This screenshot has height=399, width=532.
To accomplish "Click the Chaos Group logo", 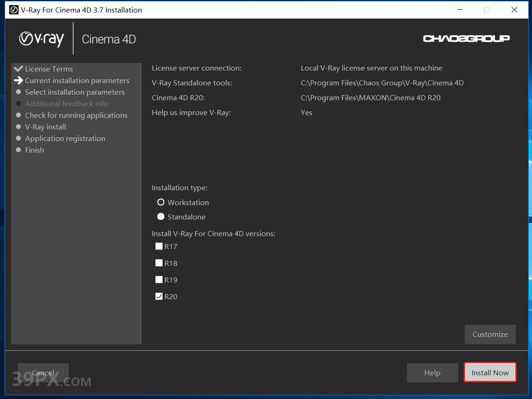I will 466,39.
